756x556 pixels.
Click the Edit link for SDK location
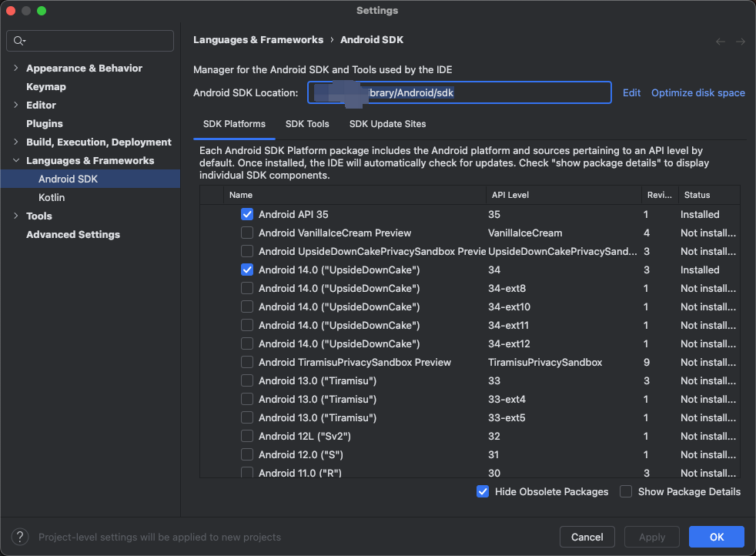click(x=631, y=92)
